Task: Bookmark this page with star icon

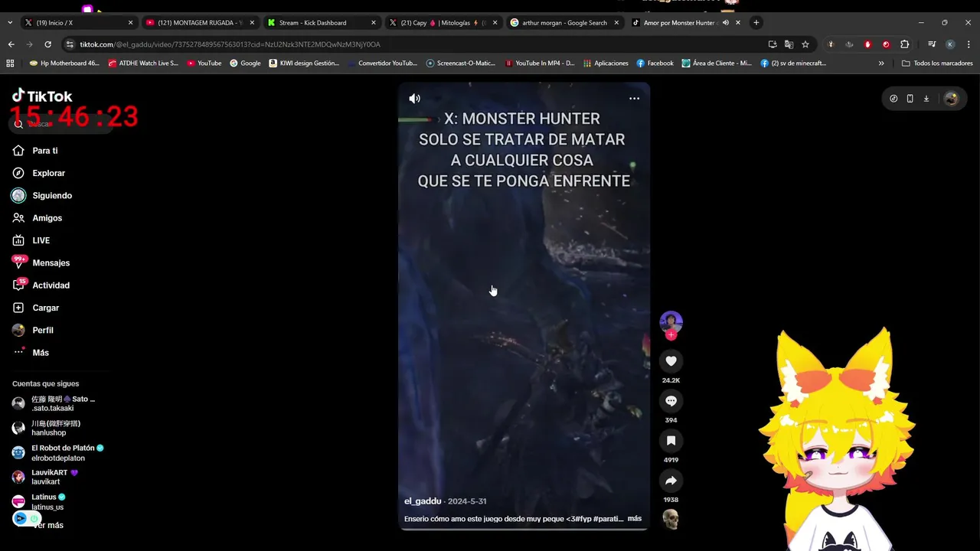Action: (x=805, y=44)
